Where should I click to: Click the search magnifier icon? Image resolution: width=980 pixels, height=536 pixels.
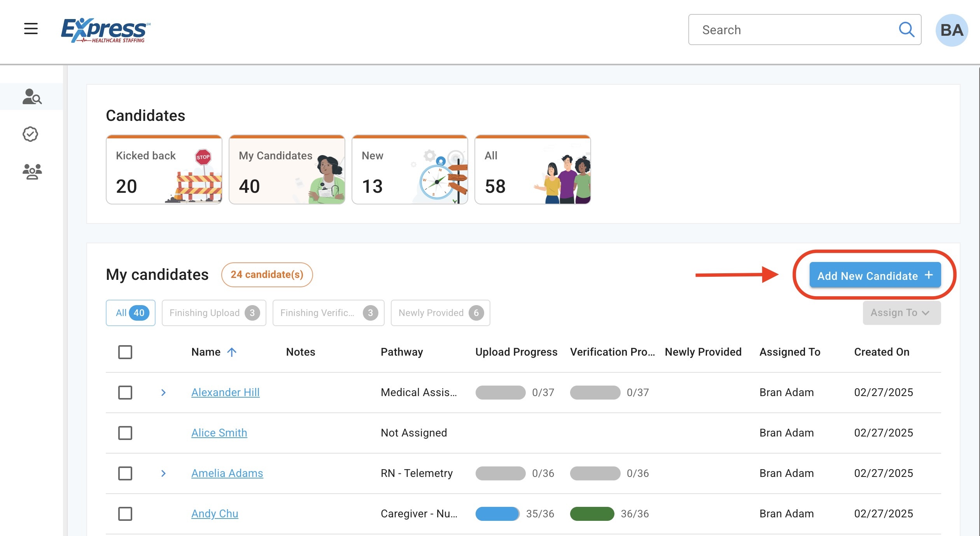[906, 30]
